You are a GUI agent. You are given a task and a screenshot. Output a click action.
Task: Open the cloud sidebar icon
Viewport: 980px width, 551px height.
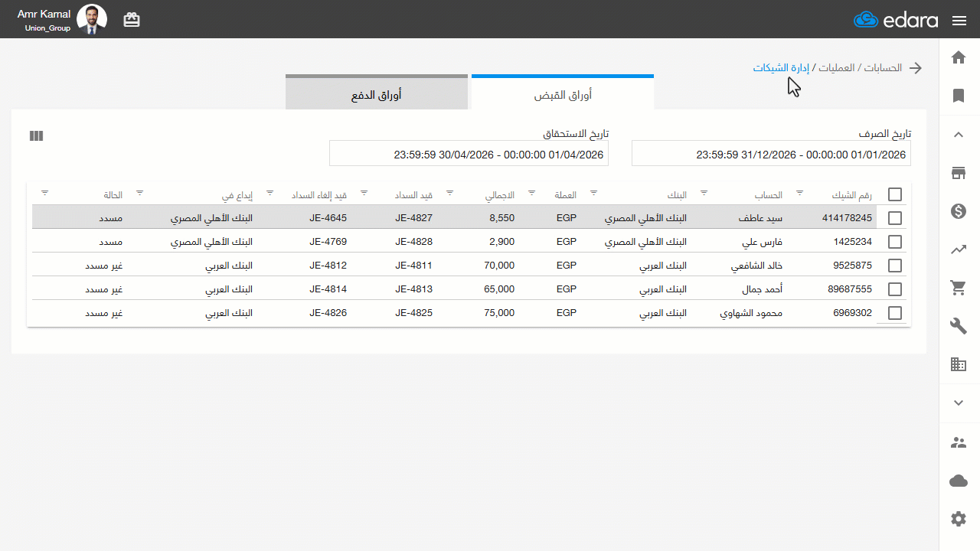click(958, 481)
